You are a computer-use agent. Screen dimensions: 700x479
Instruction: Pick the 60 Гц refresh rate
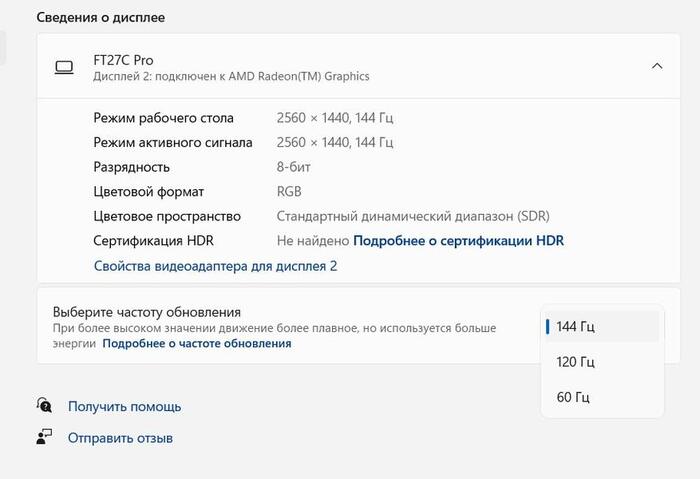coord(601,397)
